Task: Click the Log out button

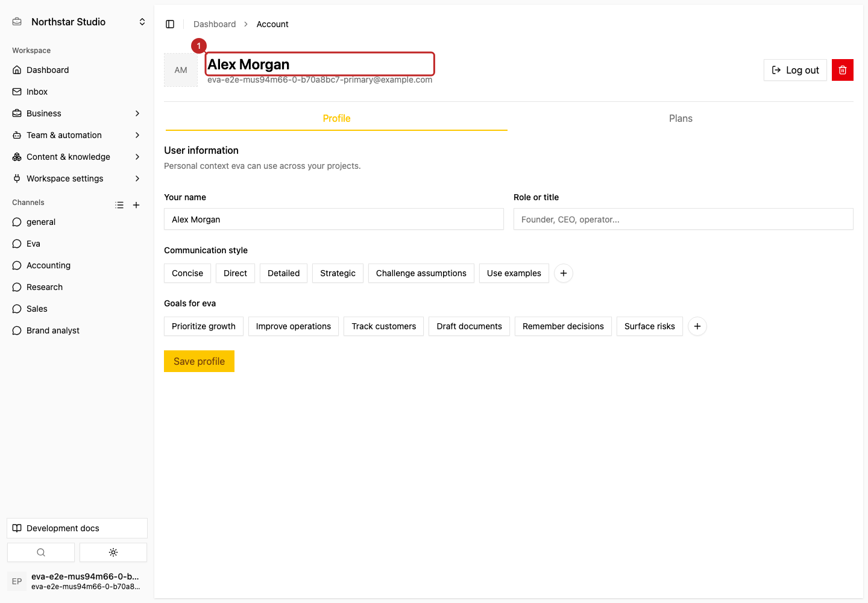Action: [x=795, y=70]
